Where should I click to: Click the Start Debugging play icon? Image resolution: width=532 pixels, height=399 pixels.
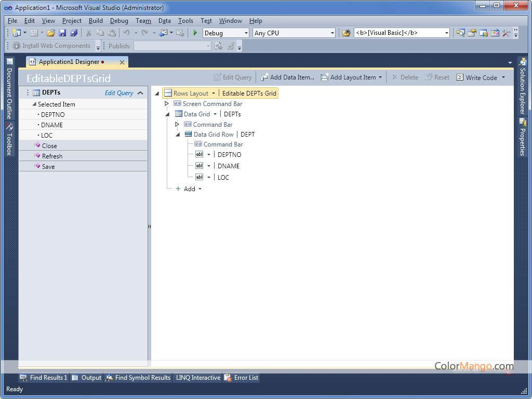tap(195, 33)
